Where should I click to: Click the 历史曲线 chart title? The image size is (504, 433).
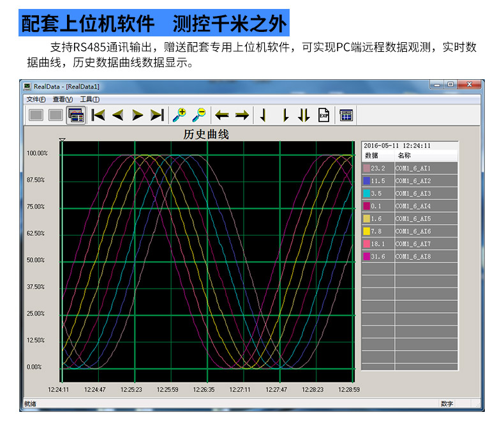click(206, 134)
